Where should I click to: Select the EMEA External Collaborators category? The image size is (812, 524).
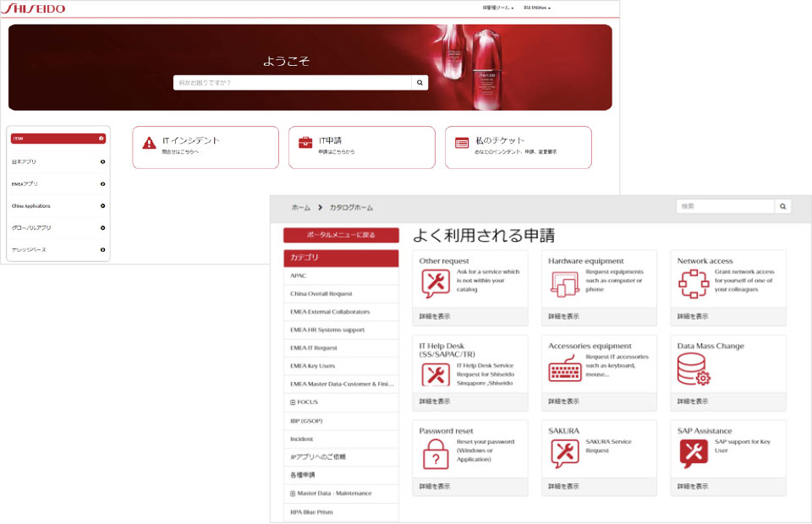tap(341, 312)
